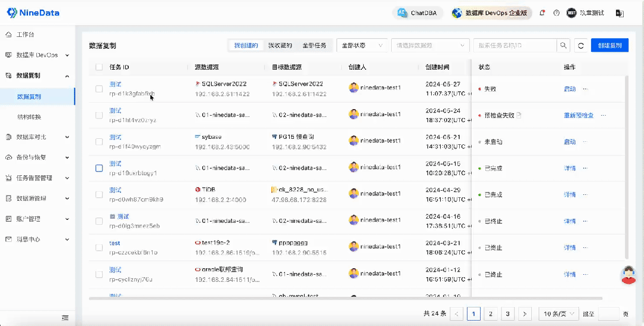The height and width of the screenshot is (326, 644).
Task: Click 启动 for the 未启动 task
Action: point(569,142)
